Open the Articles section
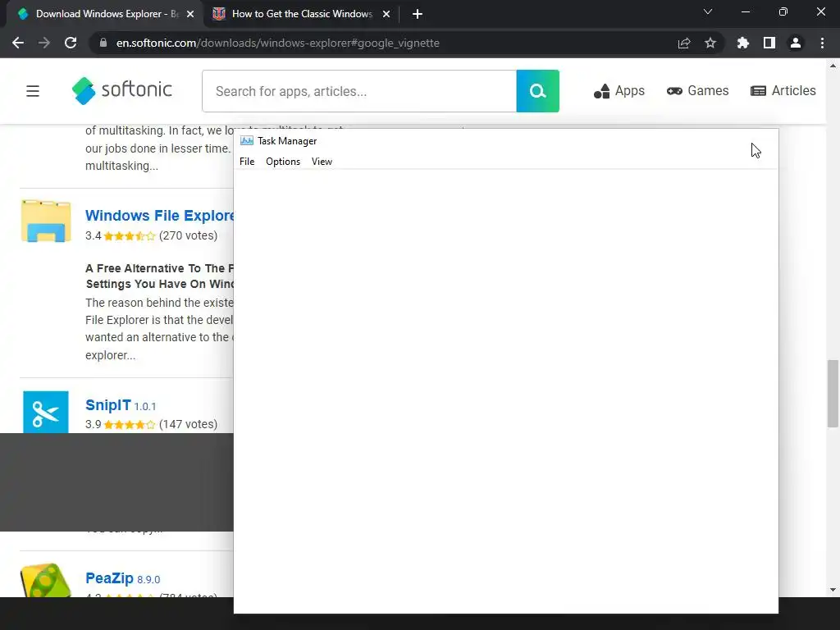The image size is (840, 630). (783, 91)
